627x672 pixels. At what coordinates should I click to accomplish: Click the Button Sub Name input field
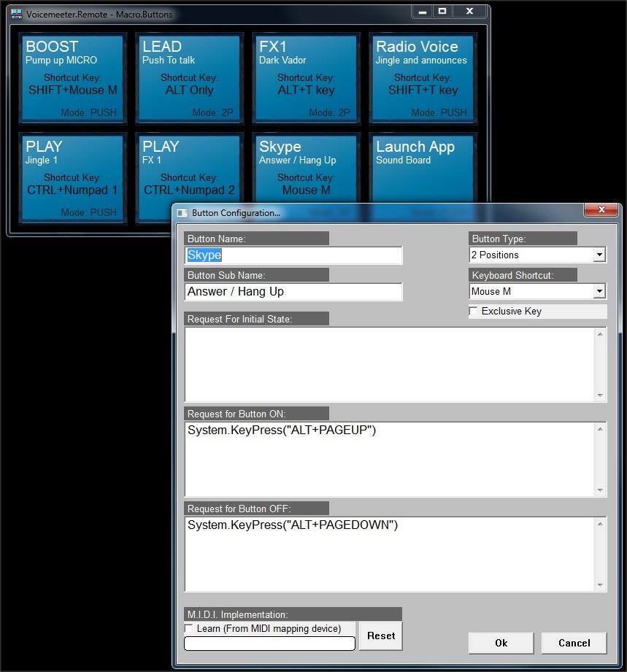pos(293,291)
